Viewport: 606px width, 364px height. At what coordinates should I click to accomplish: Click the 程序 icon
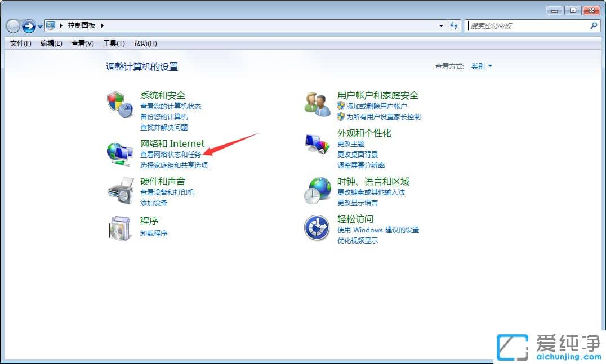pyautogui.click(x=119, y=227)
